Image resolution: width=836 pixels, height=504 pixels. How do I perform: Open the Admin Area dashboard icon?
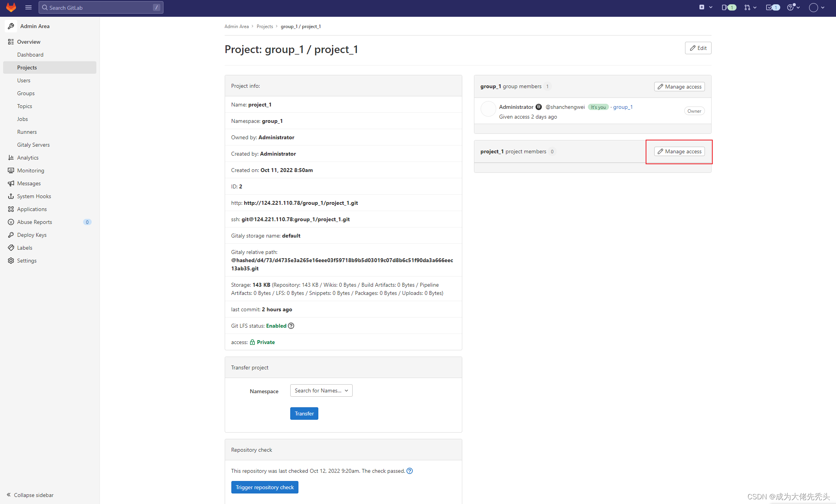click(x=11, y=26)
